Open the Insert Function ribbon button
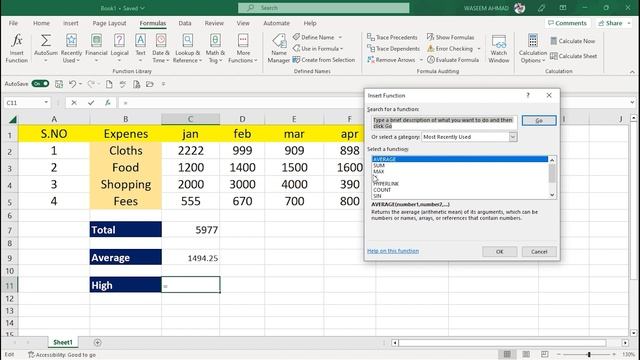The width and height of the screenshot is (640, 360). [x=17, y=48]
